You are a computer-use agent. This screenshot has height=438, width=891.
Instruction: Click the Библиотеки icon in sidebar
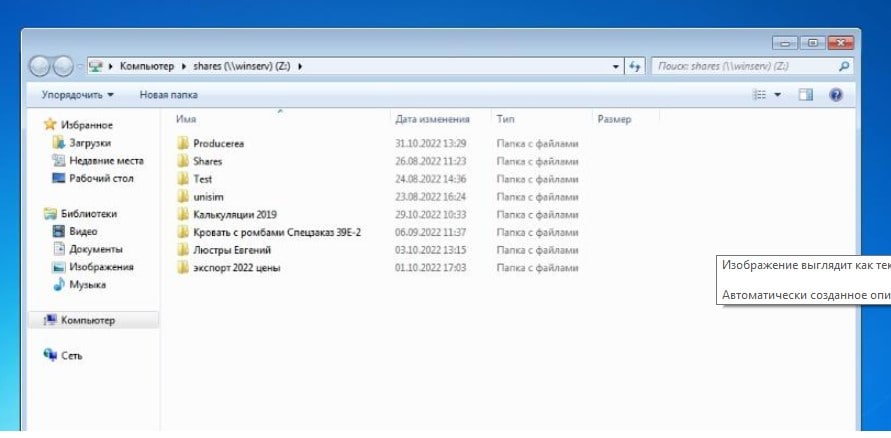coord(50,214)
